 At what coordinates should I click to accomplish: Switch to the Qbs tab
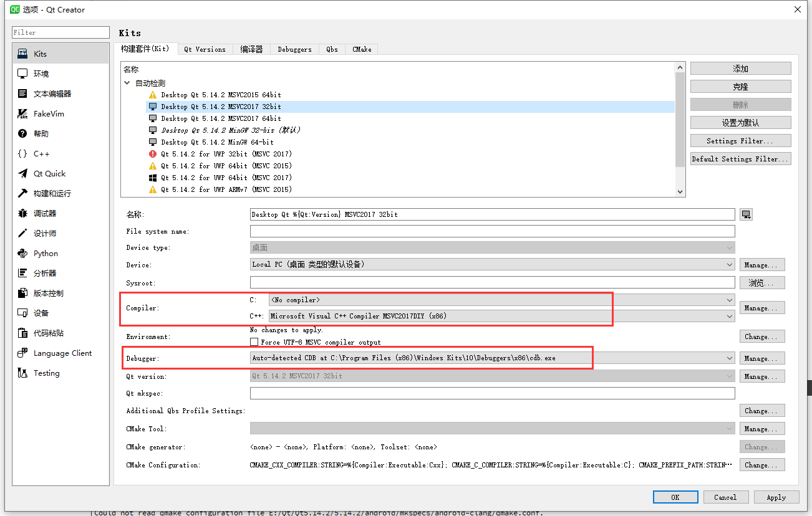coord(332,49)
